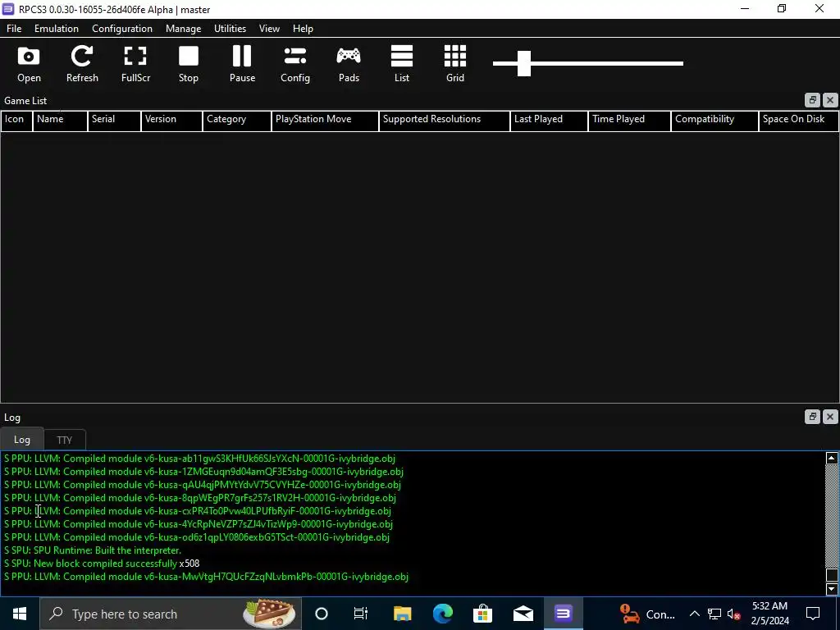Click the icon size slider handle
840x630 pixels.
pos(524,63)
